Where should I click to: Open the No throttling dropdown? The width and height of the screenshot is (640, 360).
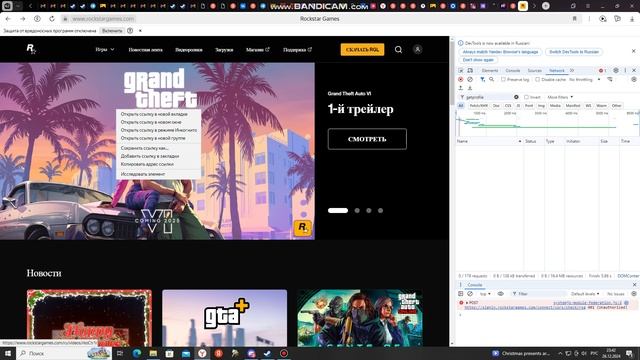click(584, 80)
